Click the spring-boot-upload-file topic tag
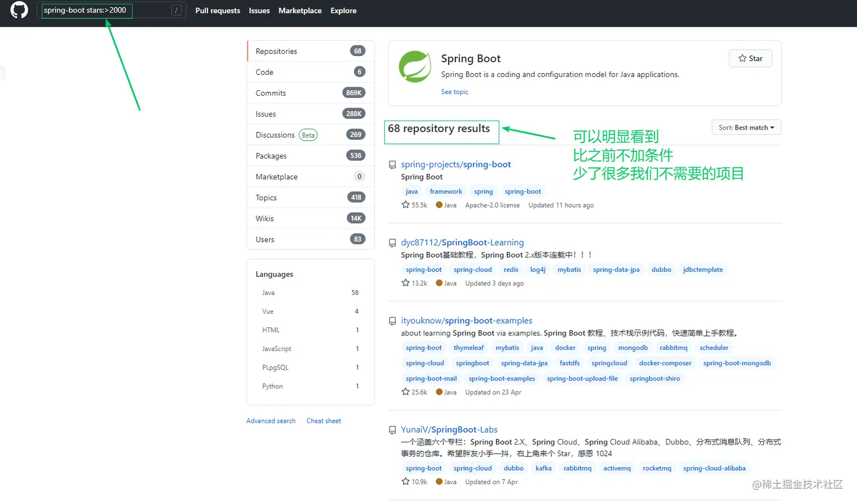 [582, 378]
